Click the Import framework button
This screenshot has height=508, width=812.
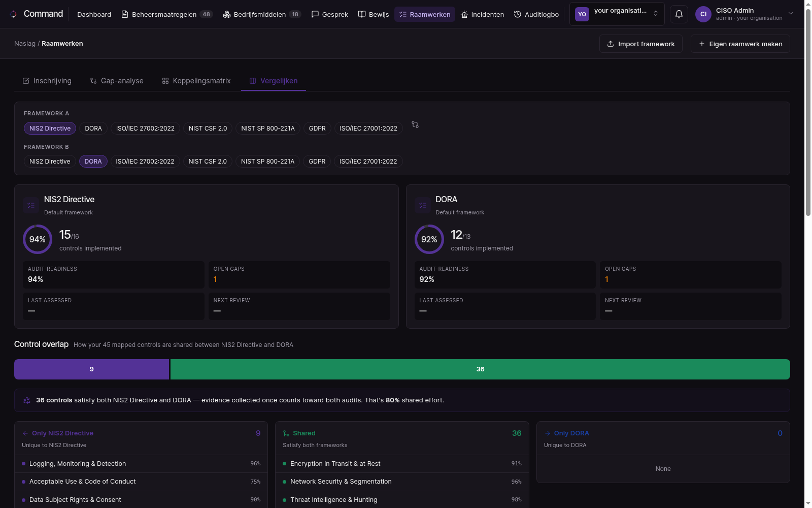tap(641, 44)
